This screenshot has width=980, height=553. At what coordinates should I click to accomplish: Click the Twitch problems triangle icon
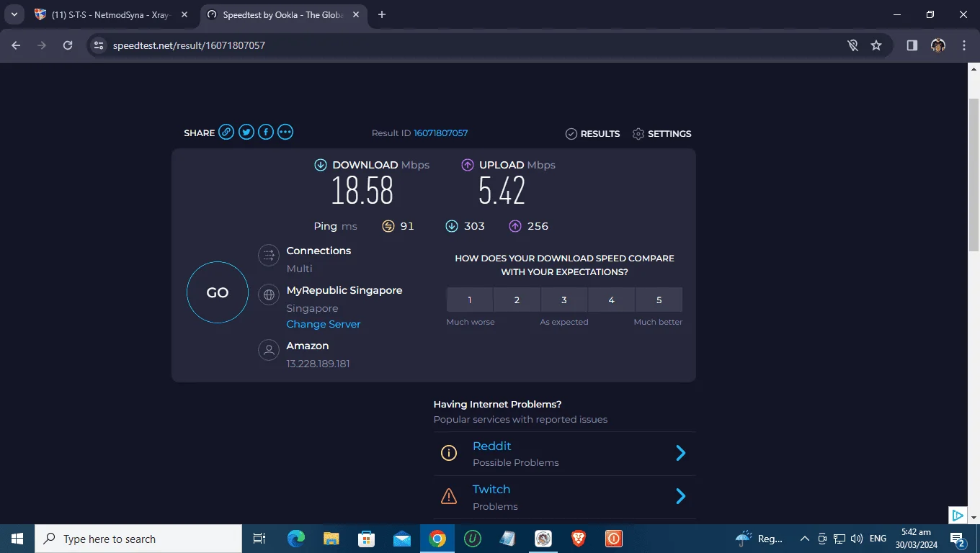pos(449,496)
